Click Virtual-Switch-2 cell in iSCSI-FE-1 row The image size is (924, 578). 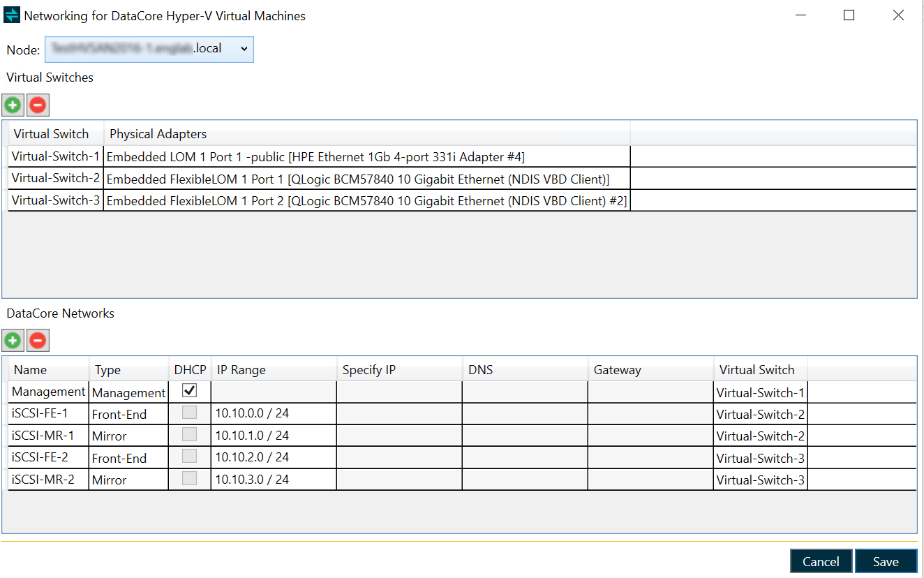(x=761, y=413)
